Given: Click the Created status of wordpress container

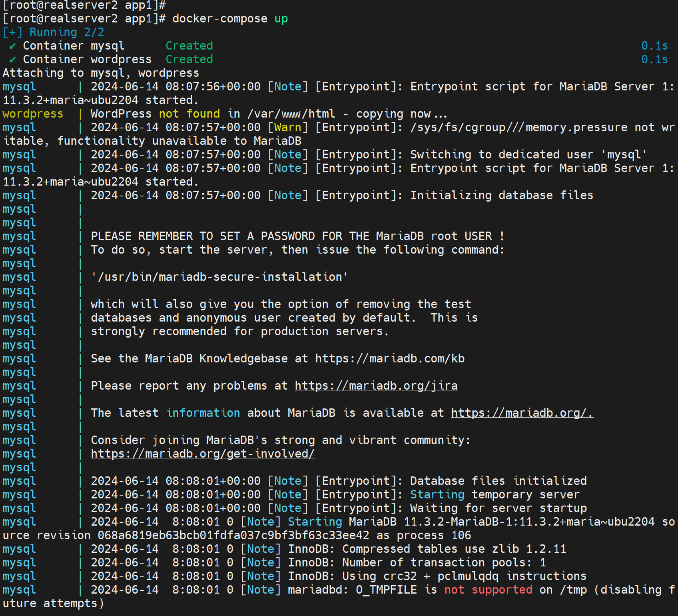Looking at the screenshot, I should [x=189, y=60].
